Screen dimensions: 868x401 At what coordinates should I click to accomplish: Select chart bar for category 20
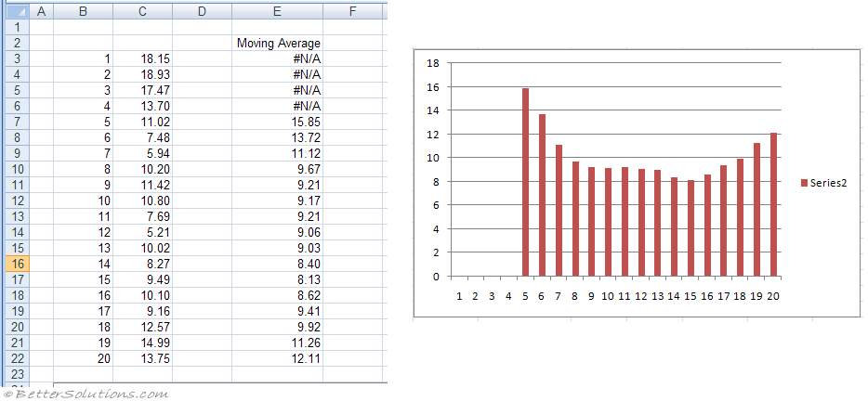(x=773, y=204)
